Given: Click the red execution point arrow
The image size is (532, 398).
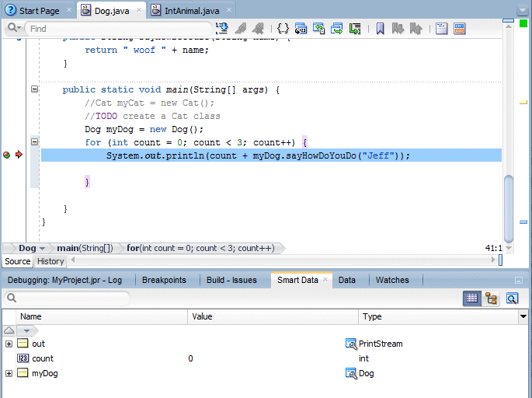Looking at the screenshot, I should click(19, 155).
